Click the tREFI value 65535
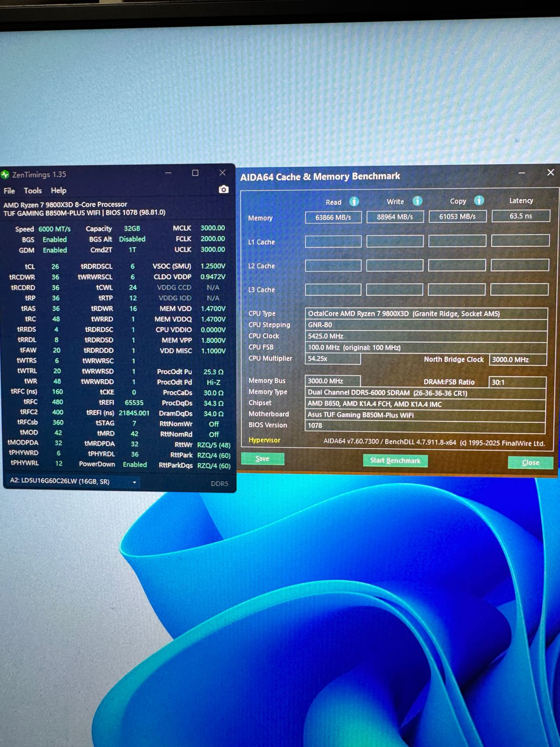Screen dimensions: 560x747 tap(134, 403)
